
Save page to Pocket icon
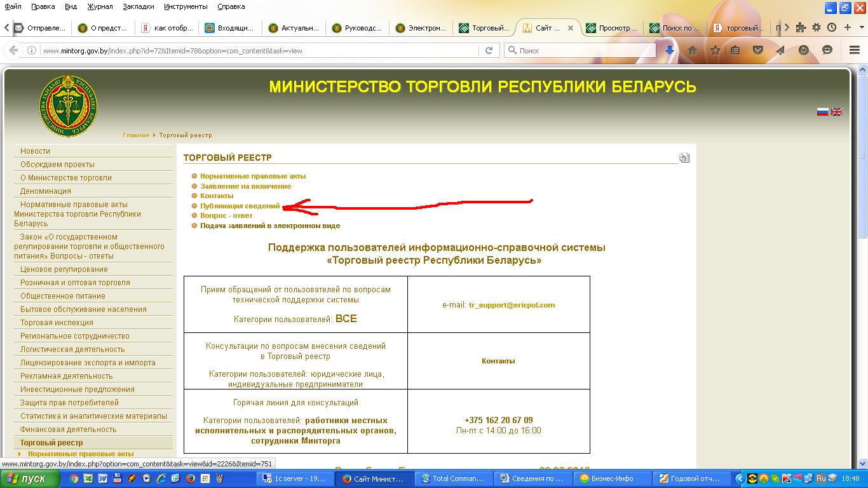click(758, 50)
